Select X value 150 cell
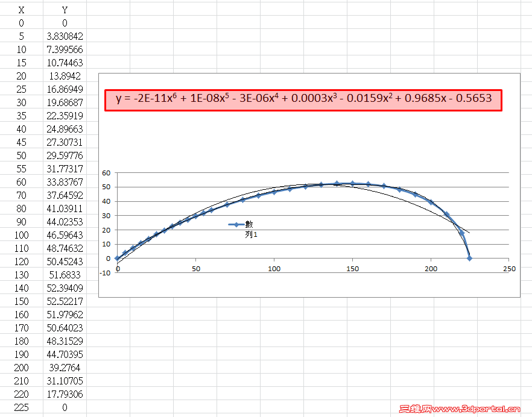This screenshot has width=532, height=417. (x=21, y=301)
